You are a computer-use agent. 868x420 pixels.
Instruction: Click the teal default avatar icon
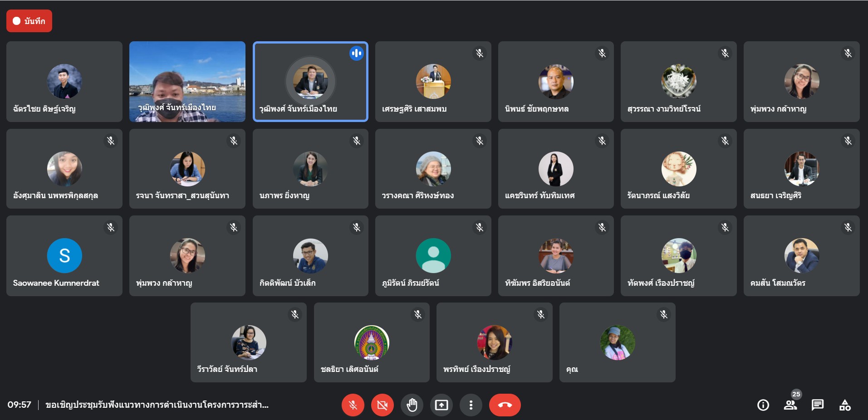(433, 256)
